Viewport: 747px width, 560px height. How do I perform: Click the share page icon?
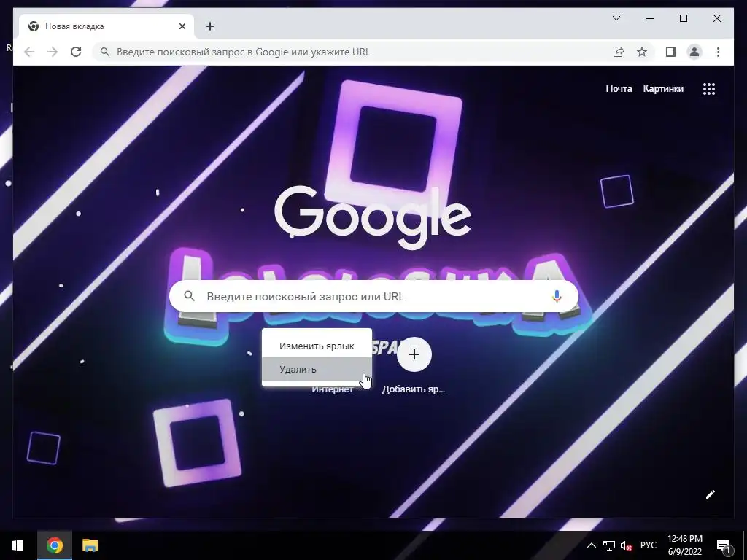[x=619, y=52]
